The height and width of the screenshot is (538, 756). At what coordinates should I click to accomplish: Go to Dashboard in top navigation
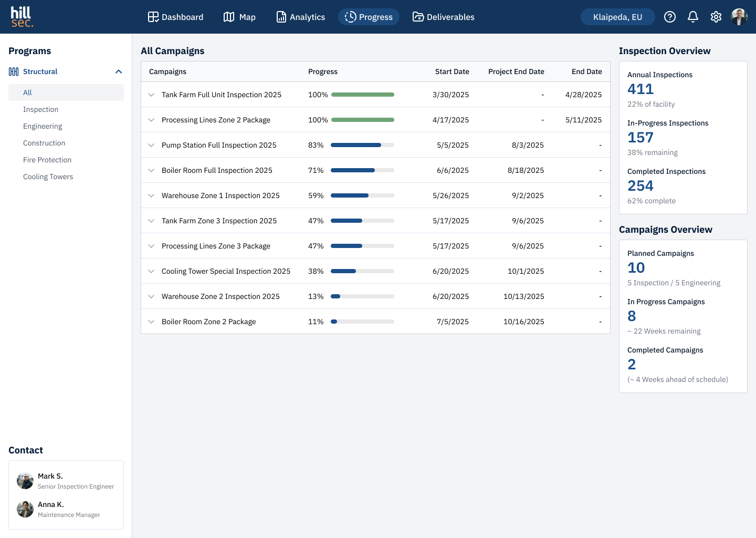[x=175, y=17]
